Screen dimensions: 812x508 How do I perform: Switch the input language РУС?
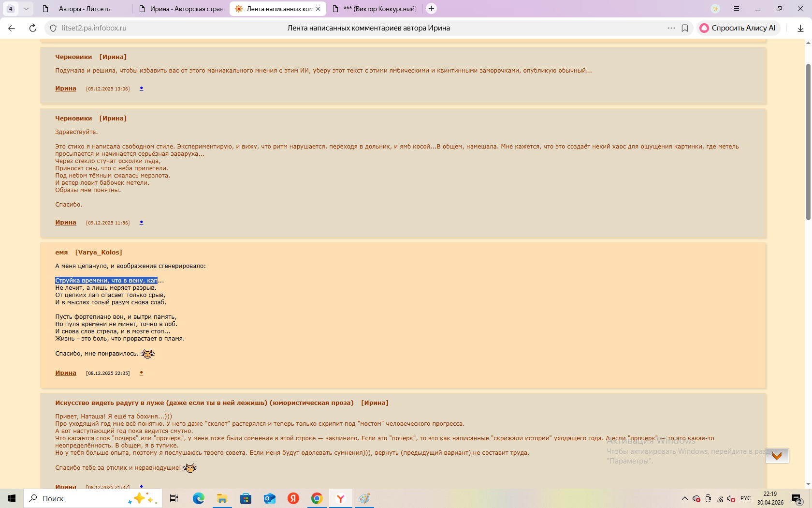[x=746, y=498]
